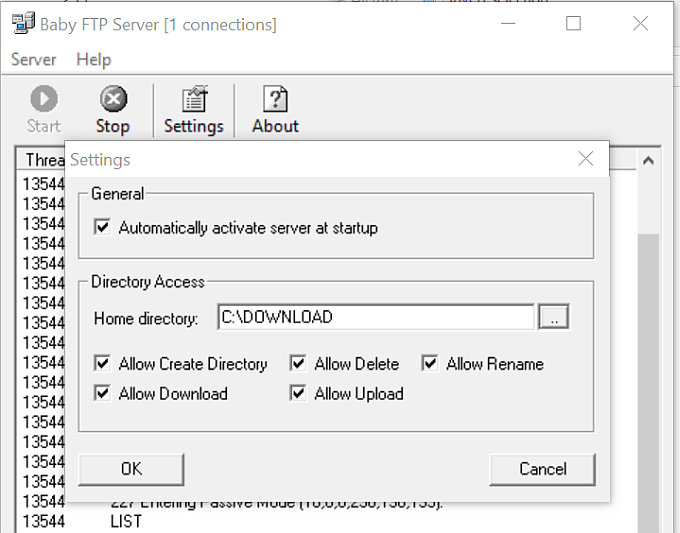The width and height of the screenshot is (680, 533).
Task: Toggle the Allow Delete checkbox
Action: click(298, 364)
